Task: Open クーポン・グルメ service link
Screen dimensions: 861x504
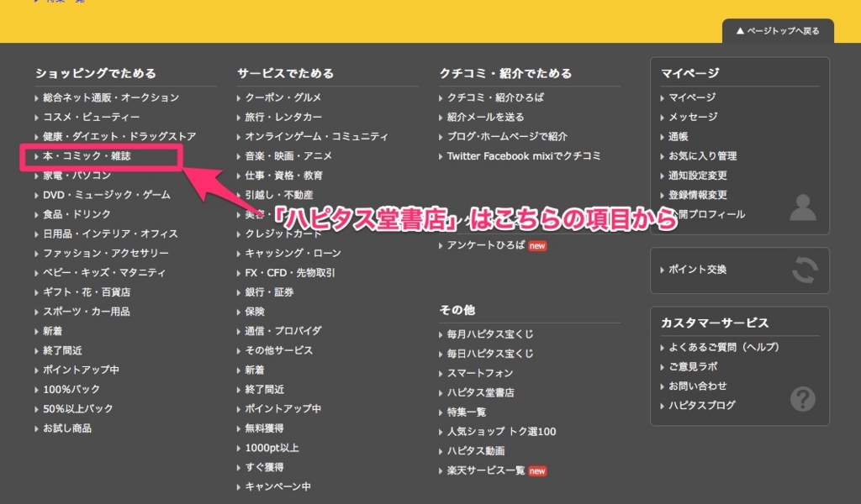Action: click(x=283, y=97)
